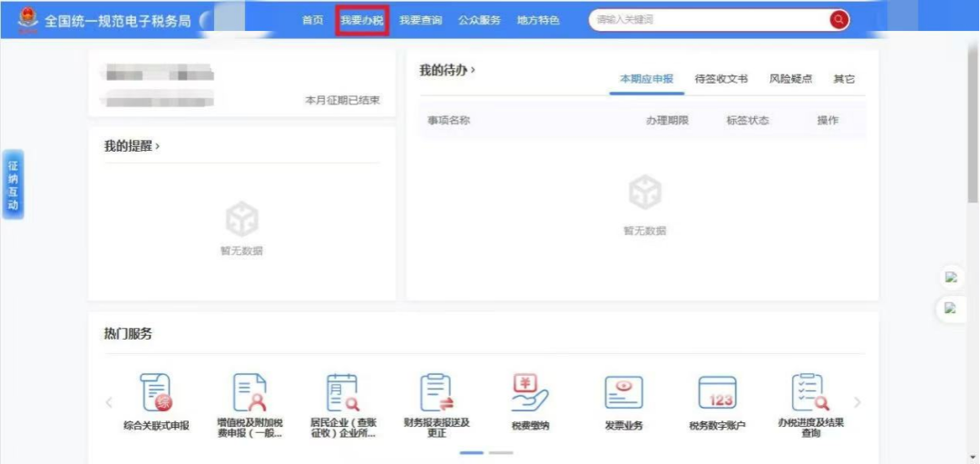The width and height of the screenshot is (980, 464).
Task: Click the red search magnifier button
Action: click(838, 19)
